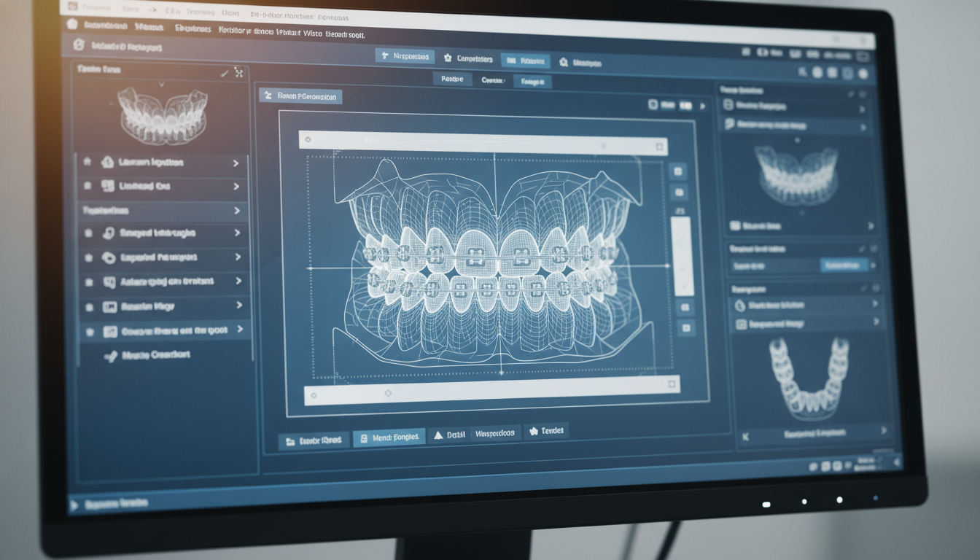The width and height of the screenshot is (980, 560).
Task: Expand the left panel's section header row chevron
Action: [237, 211]
